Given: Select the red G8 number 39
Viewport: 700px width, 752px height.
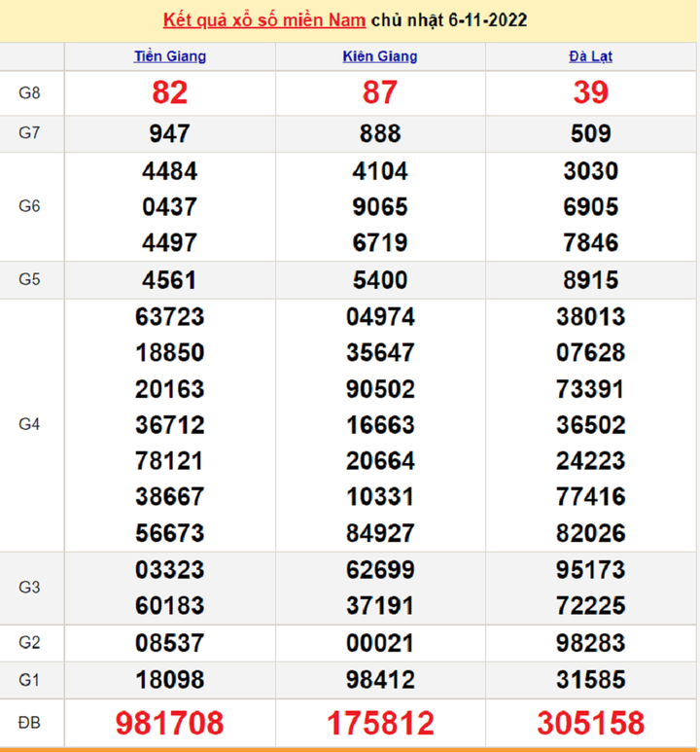Looking at the screenshot, I should point(590,92).
